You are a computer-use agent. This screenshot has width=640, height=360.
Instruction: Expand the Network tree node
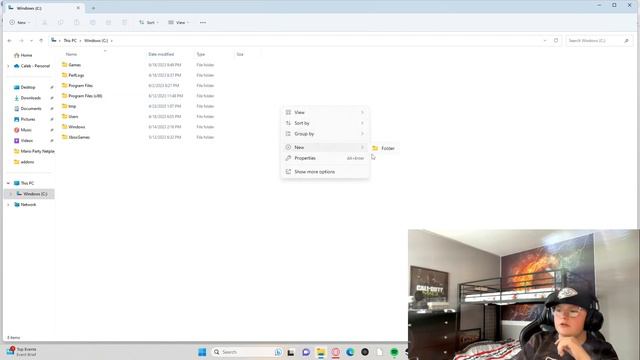(x=8, y=204)
